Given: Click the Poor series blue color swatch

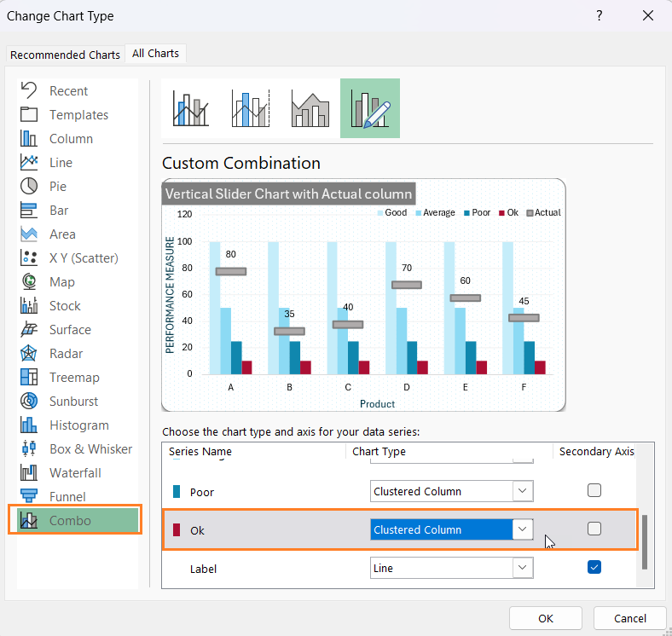Looking at the screenshot, I should [x=177, y=492].
